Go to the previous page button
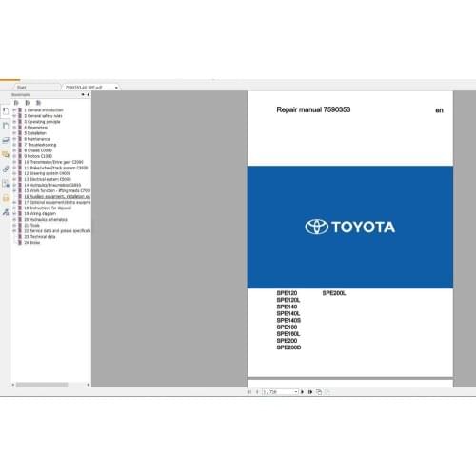476x476 pixels. pyautogui.click(x=257, y=392)
